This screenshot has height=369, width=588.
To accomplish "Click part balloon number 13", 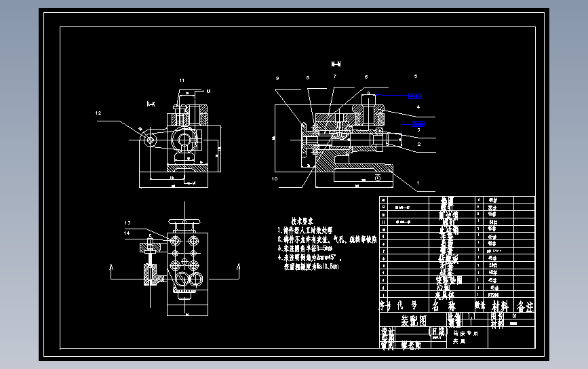I will click(x=128, y=222).
